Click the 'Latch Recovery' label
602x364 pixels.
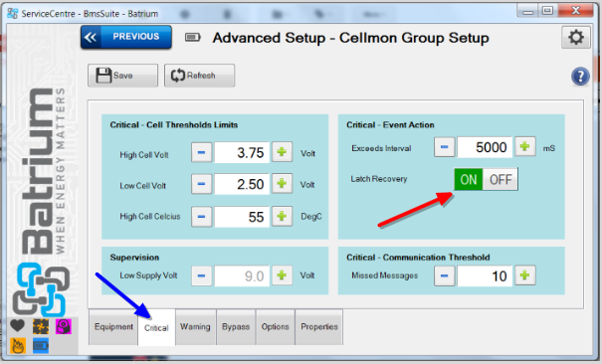pyautogui.click(x=378, y=179)
